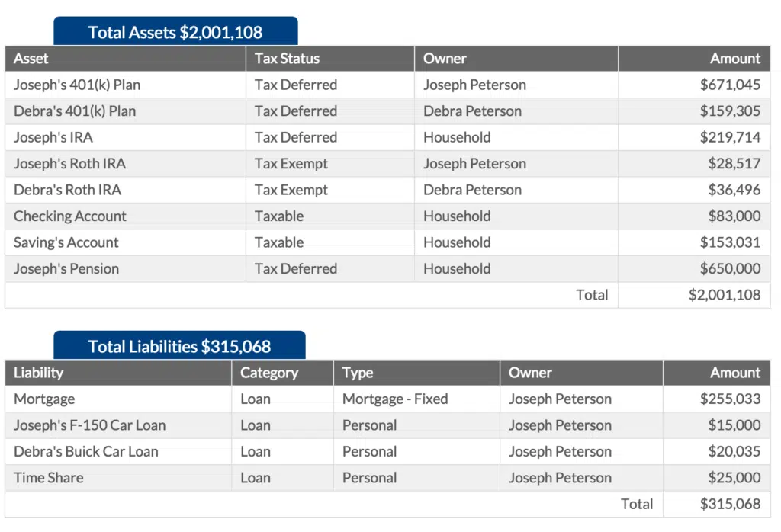Image resolution: width=781 pixels, height=532 pixels.
Task: Select the Owner header in assets table
Action: (445, 59)
